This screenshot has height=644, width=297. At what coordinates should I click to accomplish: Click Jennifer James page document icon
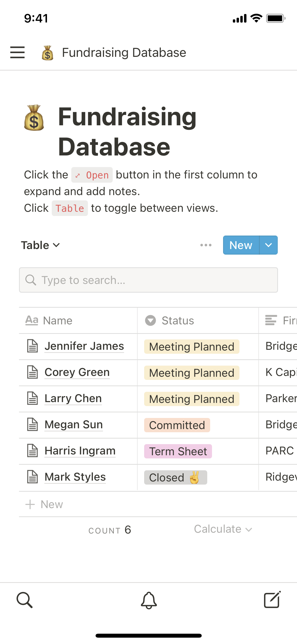click(x=33, y=346)
